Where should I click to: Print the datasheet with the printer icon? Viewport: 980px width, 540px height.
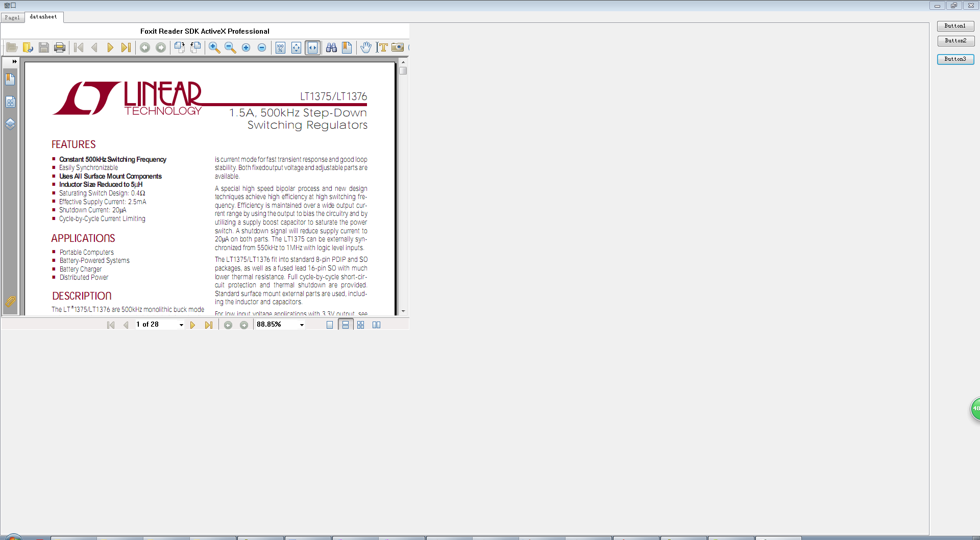60,47
